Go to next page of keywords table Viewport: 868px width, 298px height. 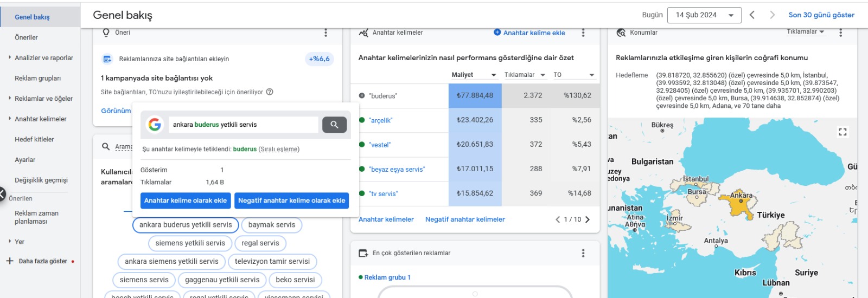click(x=588, y=219)
